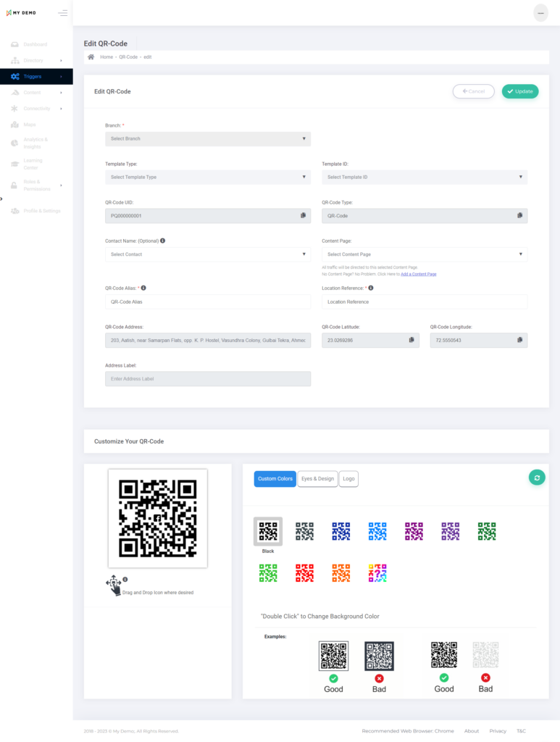The width and height of the screenshot is (560, 742).
Task: Select the orange QR color swatch
Action: click(341, 573)
